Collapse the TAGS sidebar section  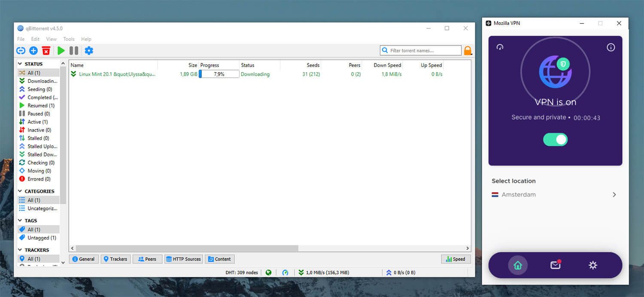(20, 221)
